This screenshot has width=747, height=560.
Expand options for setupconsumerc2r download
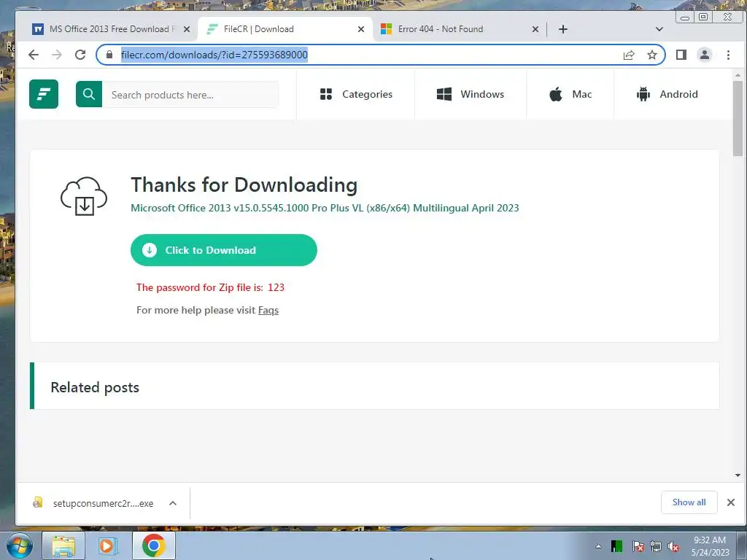tap(173, 503)
